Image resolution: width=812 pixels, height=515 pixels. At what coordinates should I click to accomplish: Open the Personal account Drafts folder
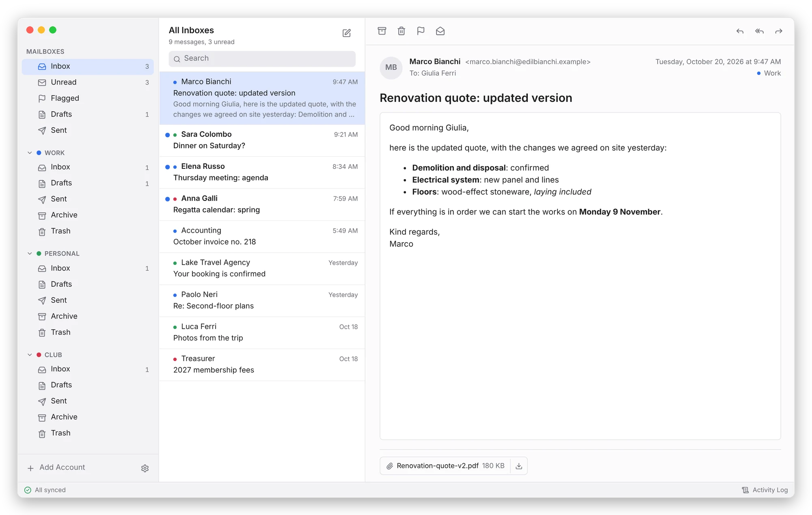pyautogui.click(x=88, y=284)
